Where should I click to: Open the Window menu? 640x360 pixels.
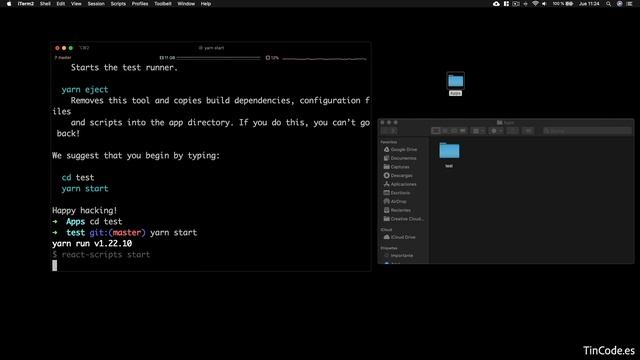click(186, 4)
